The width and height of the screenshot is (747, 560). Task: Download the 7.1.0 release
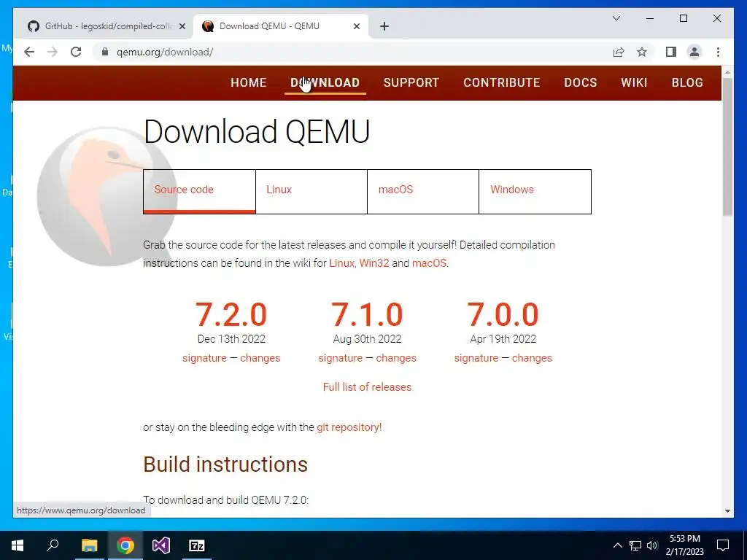(x=367, y=314)
